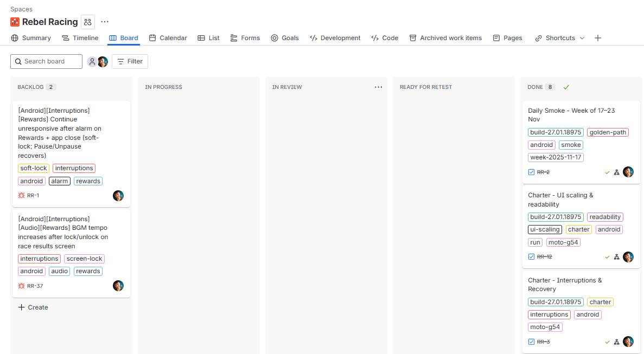Click the unassigned user avatar filter
This screenshot has width=644, height=354.
92,62
